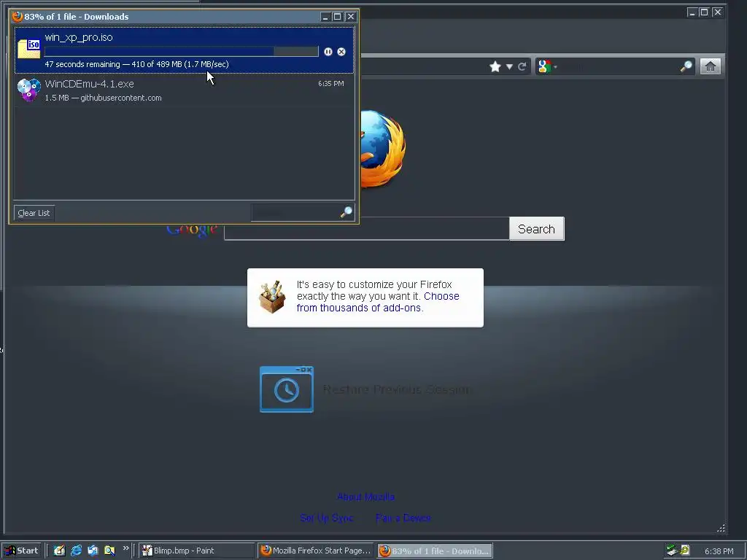
Task: Click the fourth quick launch search icon
Action: (109, 551)
